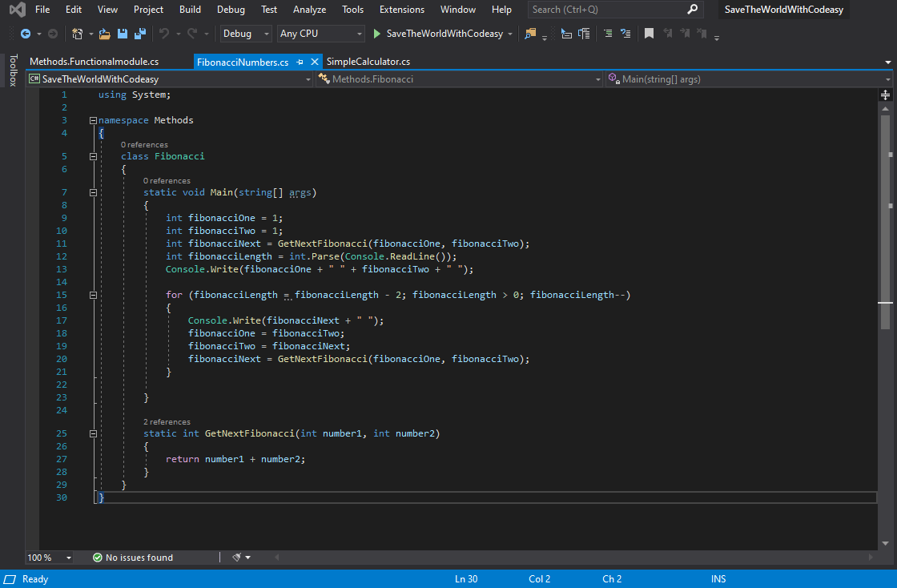This screenshot has height=588, width=897.
Task: Open the Build menu
Action: (190, 10)
